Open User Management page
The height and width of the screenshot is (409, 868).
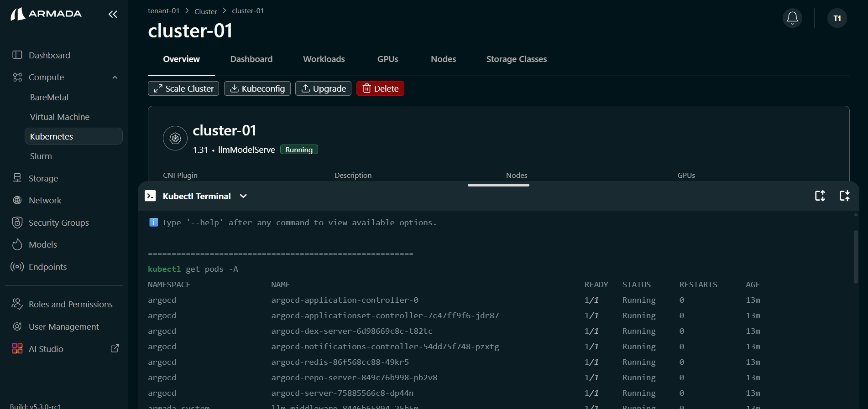(64, 326)
